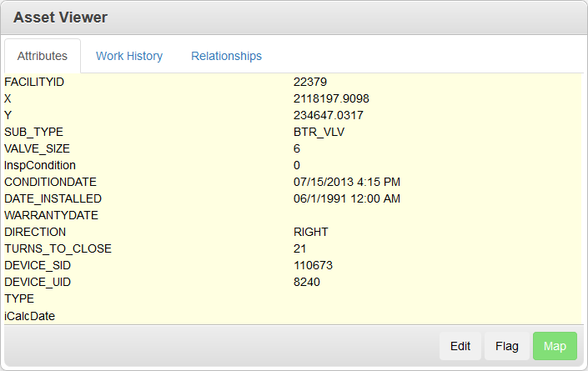Click the TURNS_TO_CLOSE value 21
Image resolution: width=588 pixels, height=371 pixels.
(300, 248)
